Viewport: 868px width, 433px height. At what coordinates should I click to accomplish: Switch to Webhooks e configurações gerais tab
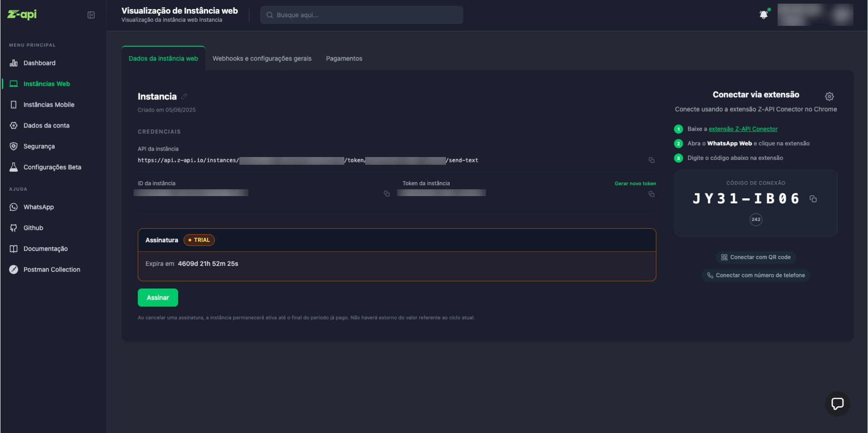[262, 59]
